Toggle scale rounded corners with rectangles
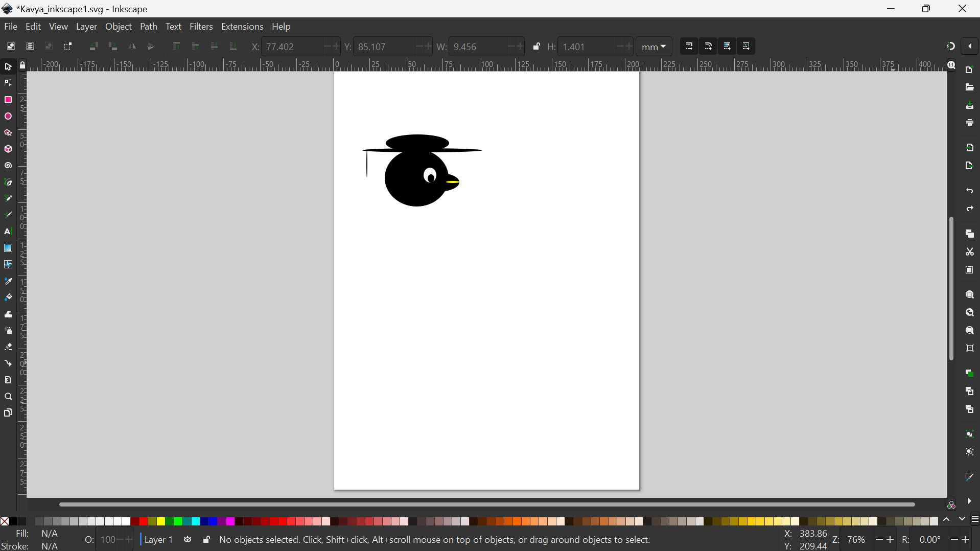 [708, 47]
